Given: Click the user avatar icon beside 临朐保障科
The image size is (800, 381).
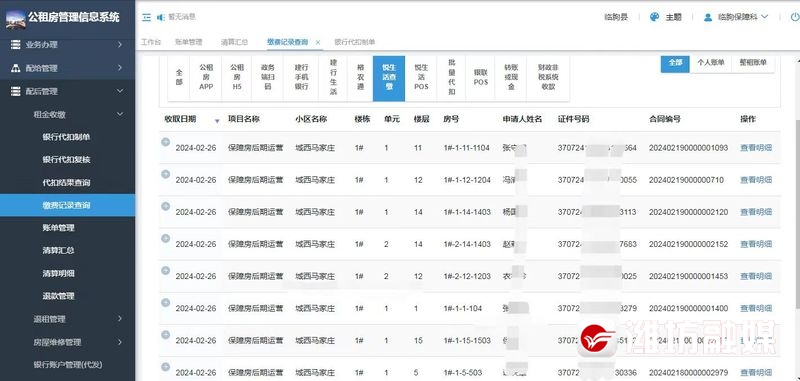Looking at the screenshot, I should 708,17.
